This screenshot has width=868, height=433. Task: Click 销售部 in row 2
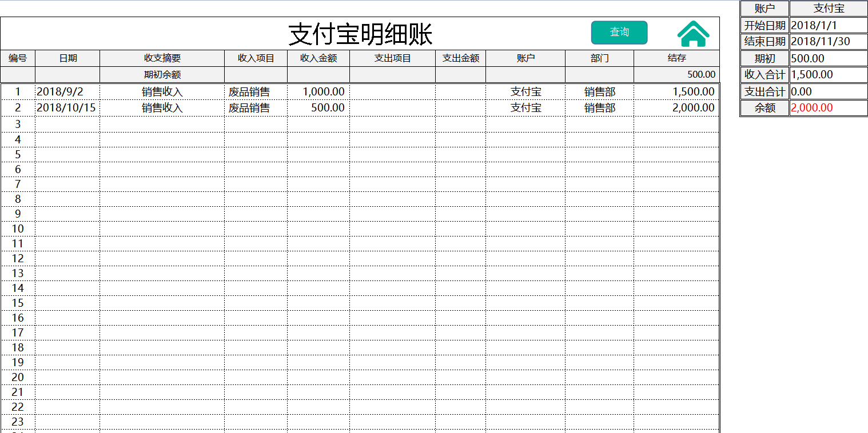(599, 108)
